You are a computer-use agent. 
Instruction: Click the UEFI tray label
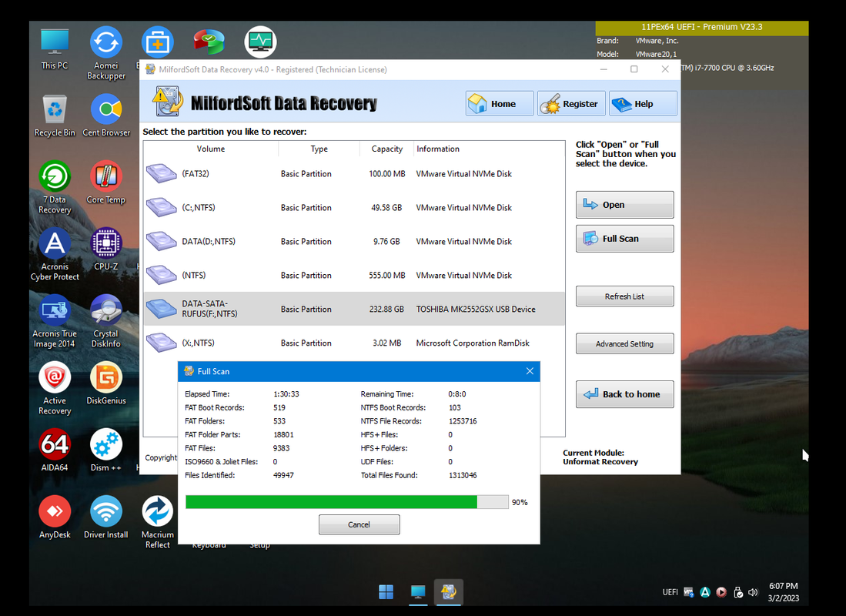point(670,592)
